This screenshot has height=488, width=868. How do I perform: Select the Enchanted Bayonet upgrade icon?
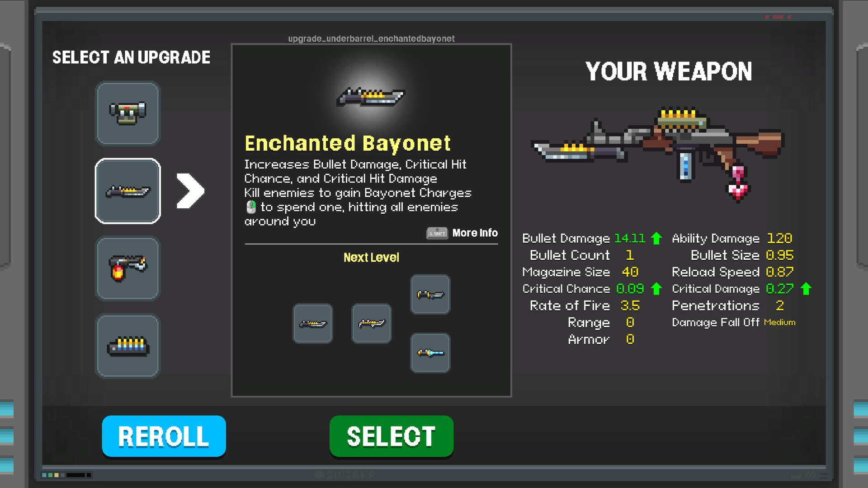pyautogui.click(x=127, y=190)
